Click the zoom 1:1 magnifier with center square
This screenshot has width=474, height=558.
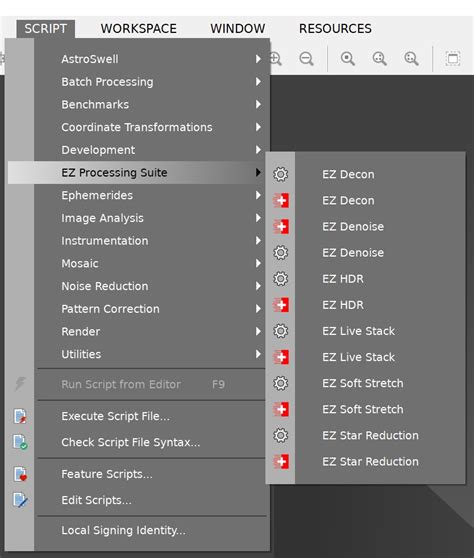coord(348,59)
